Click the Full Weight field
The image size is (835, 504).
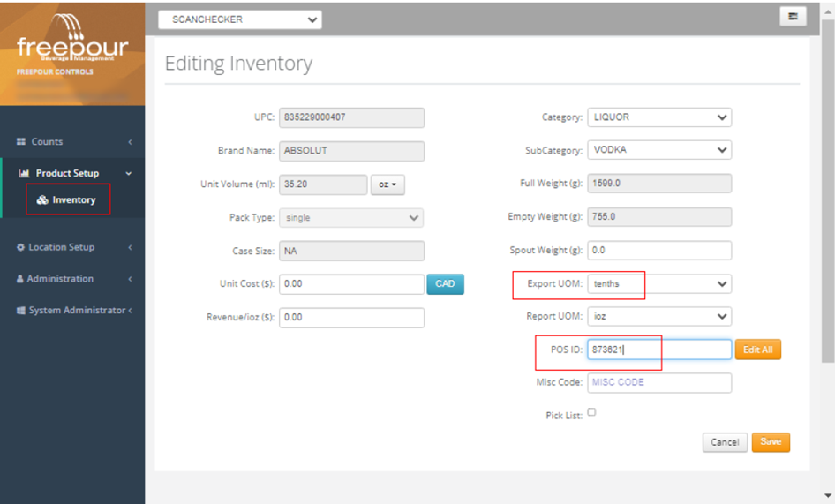click(659, 184)
